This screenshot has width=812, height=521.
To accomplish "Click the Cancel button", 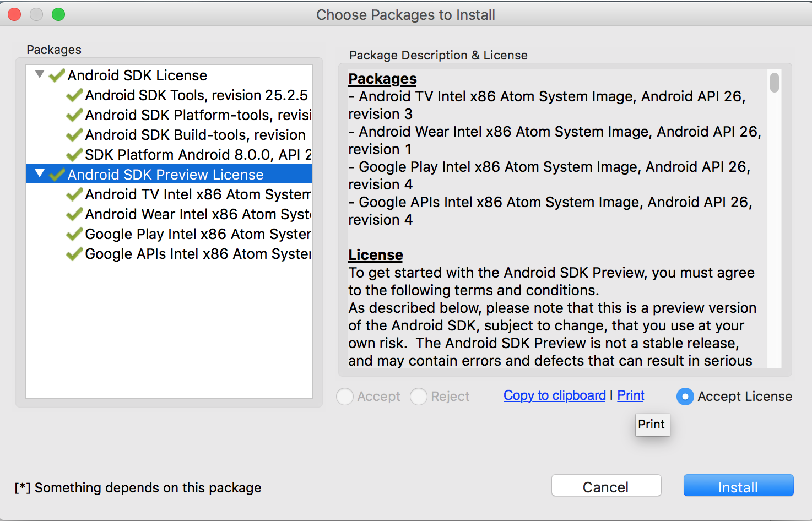I will point(607,486).
